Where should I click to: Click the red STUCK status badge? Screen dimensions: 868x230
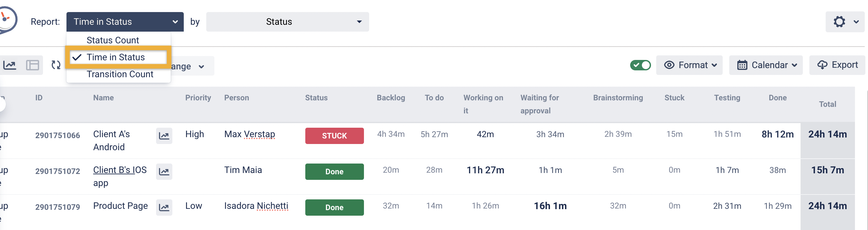tap(334, 136)
